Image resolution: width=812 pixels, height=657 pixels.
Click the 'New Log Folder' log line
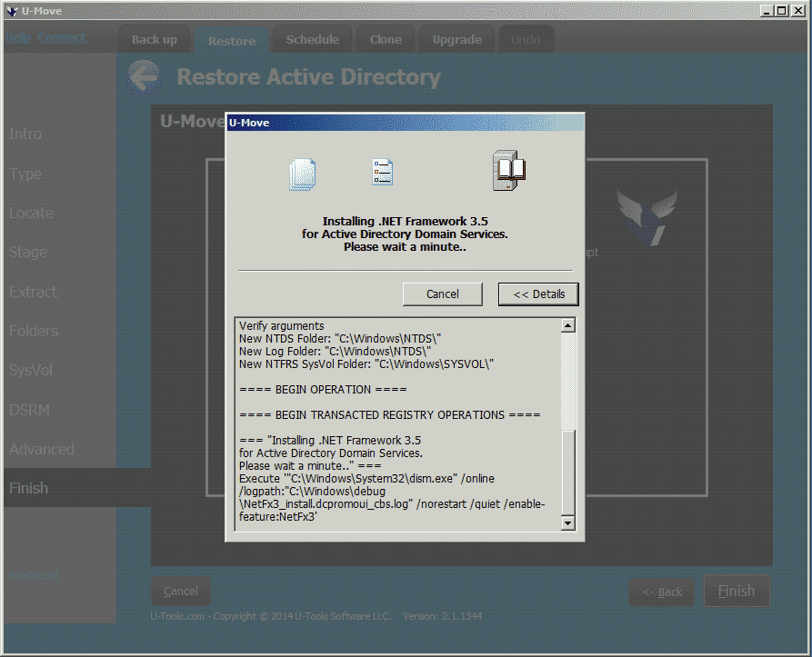tap(335, 352)
